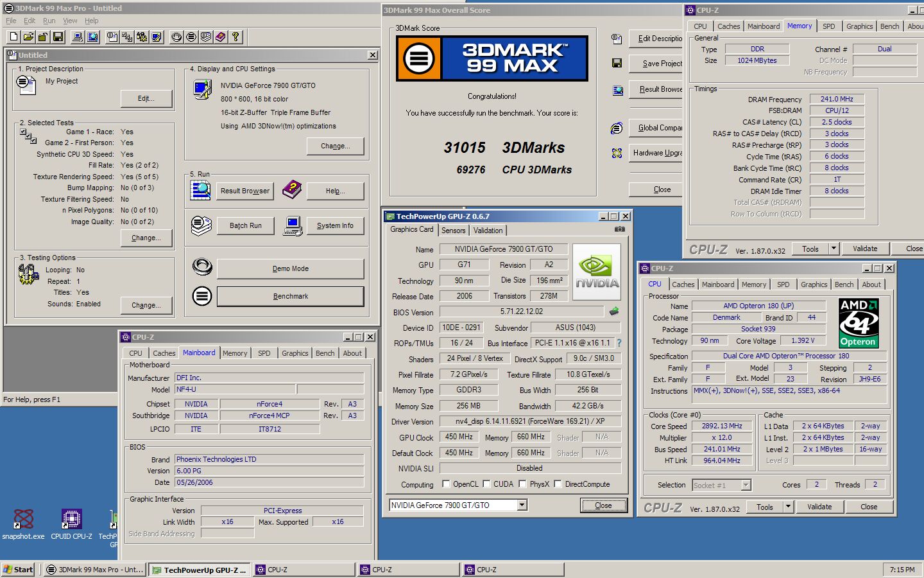The width and height of the screenshot is (924, 578).
Task: Click the icon beside Edit Description
Action: coord(617,39)
